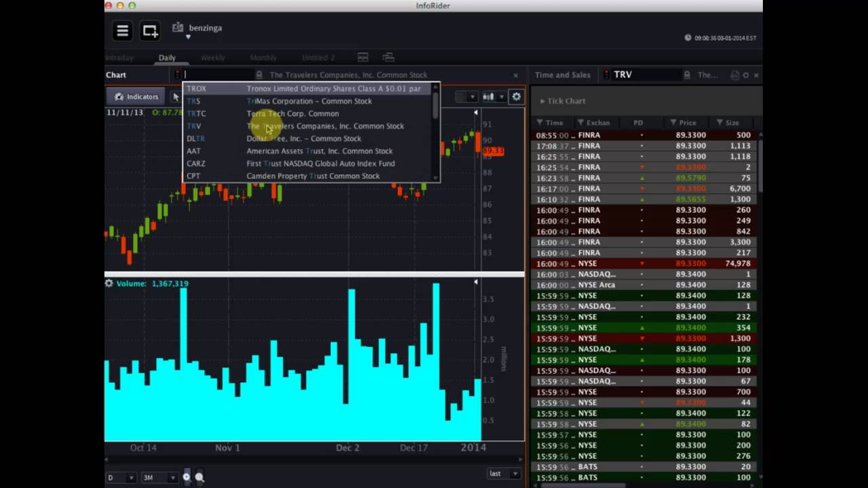
Task: Click the TRV symbol input field
Action: (646, 75)
